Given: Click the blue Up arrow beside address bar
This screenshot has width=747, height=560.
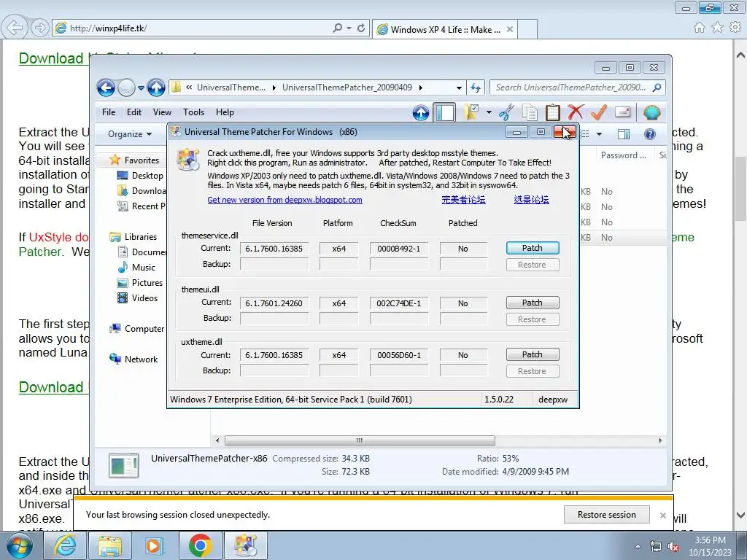Looking at the screenshot, I should coord(156,87).
